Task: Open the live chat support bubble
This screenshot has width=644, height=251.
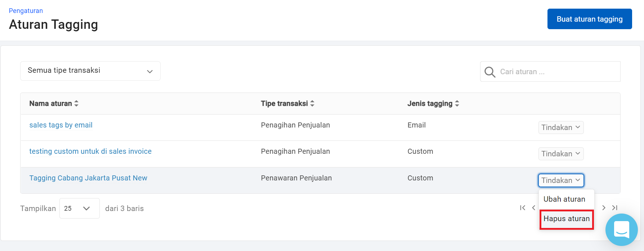Action: [621, 229]
